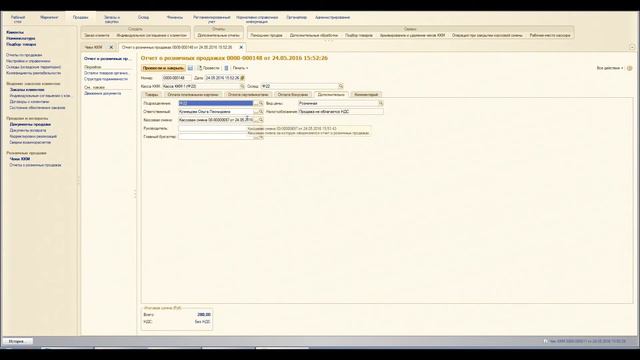
Task: Open Подбор товаров in Сервис group
Action: click(359, 36)
